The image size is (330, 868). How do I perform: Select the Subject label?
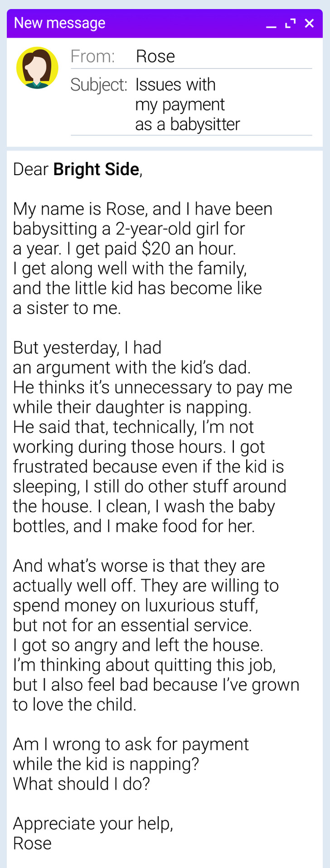click(99, 85)
